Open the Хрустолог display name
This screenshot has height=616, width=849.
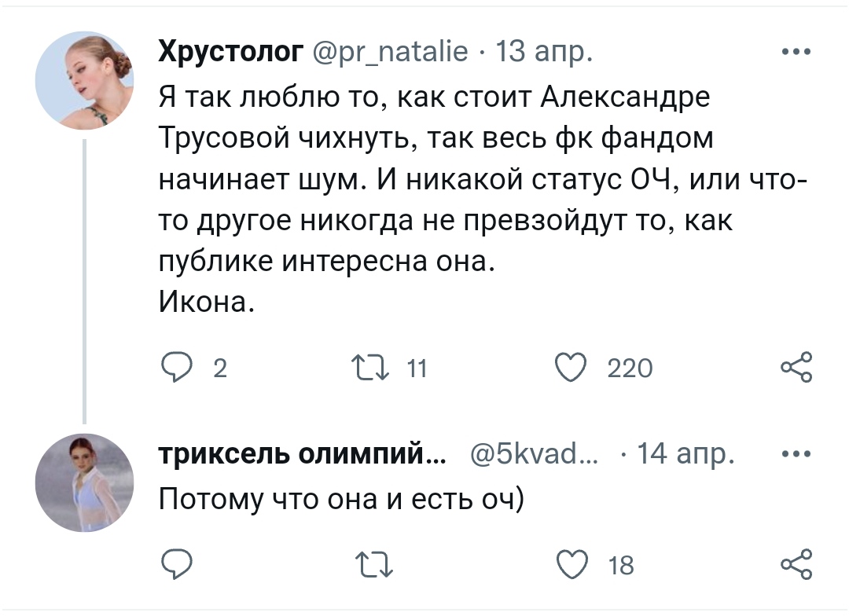[231, 53]
